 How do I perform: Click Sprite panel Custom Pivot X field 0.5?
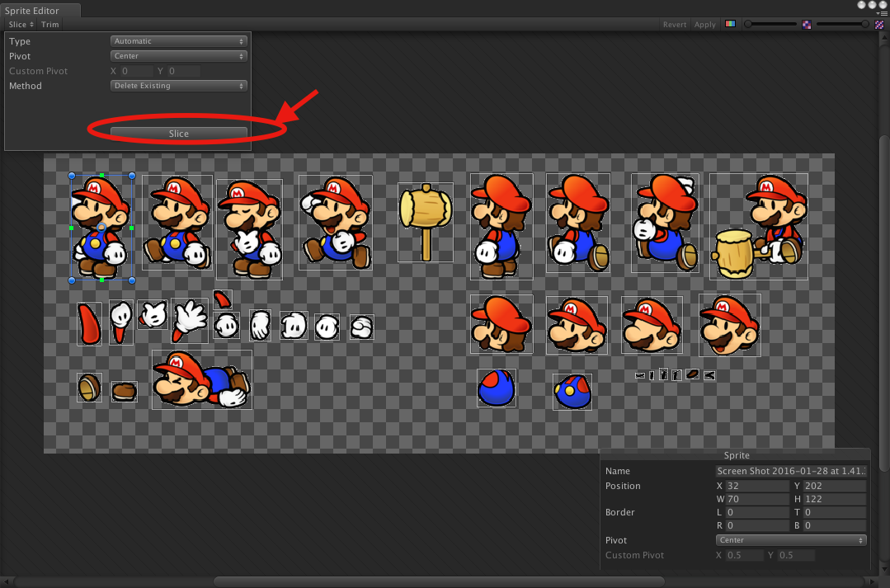[x=744, y=555]
